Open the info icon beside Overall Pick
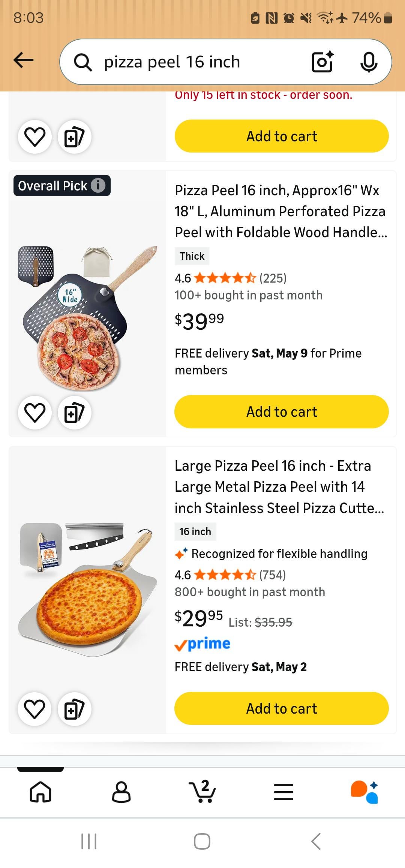The height and width of the screenshot is (868, 405). (x=98, y=185)
